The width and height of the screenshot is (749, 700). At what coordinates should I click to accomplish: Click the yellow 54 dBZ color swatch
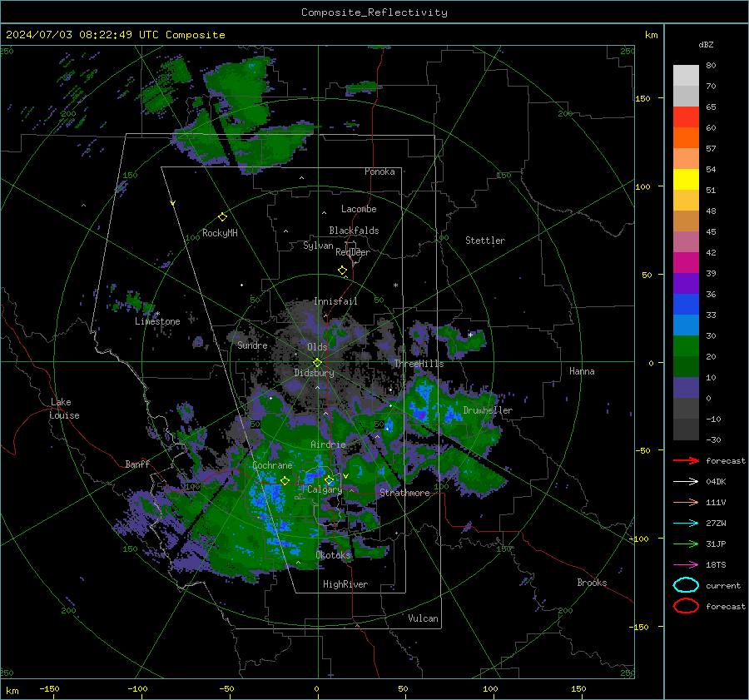pos(686,179)
